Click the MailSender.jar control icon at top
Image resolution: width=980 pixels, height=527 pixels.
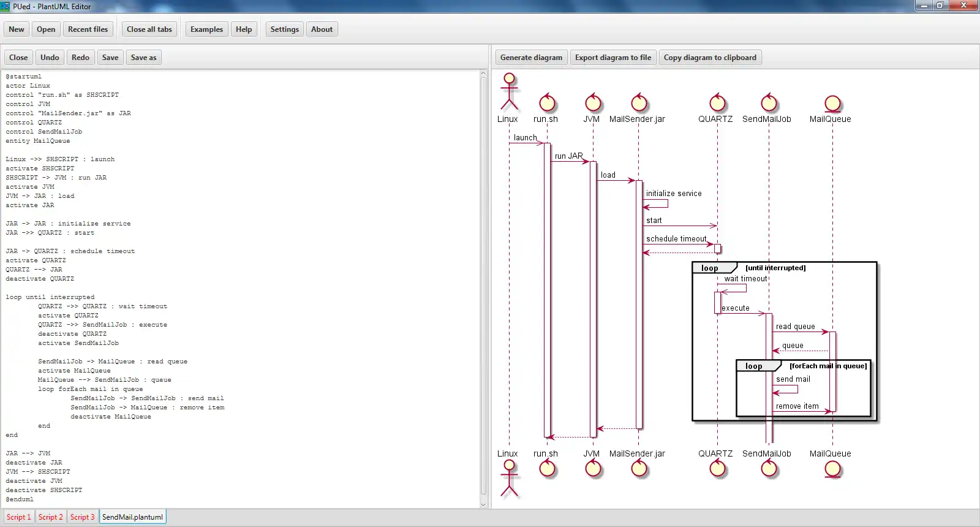[639, 102]
